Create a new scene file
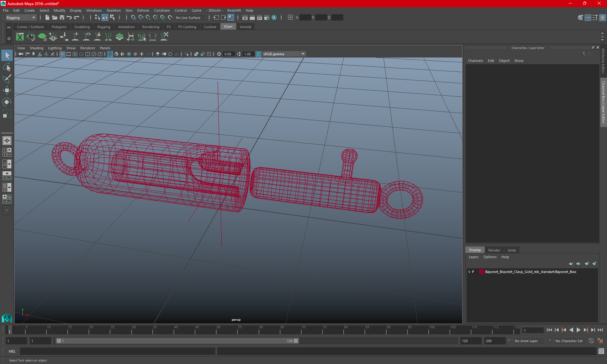 tap(47, 18)
